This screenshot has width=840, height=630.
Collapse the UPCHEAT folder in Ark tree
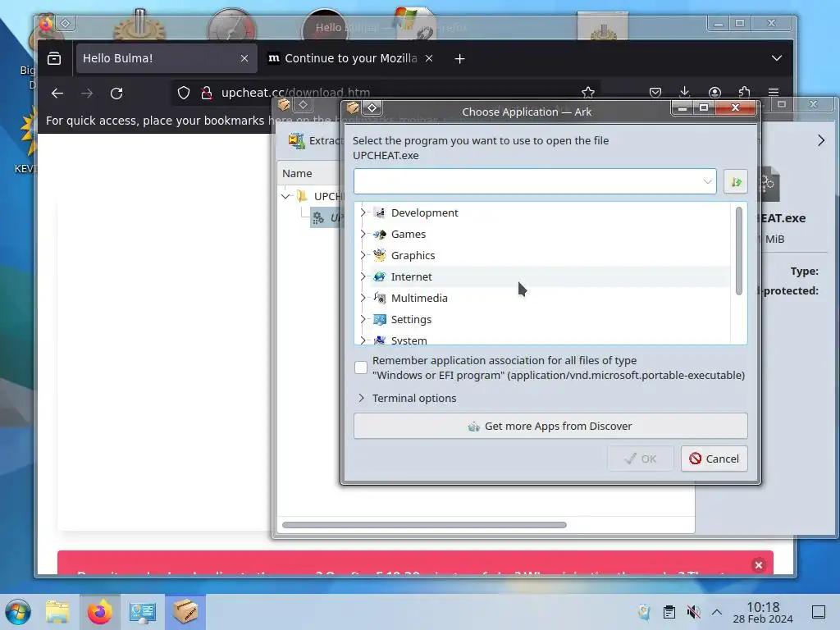pos(286,196)
